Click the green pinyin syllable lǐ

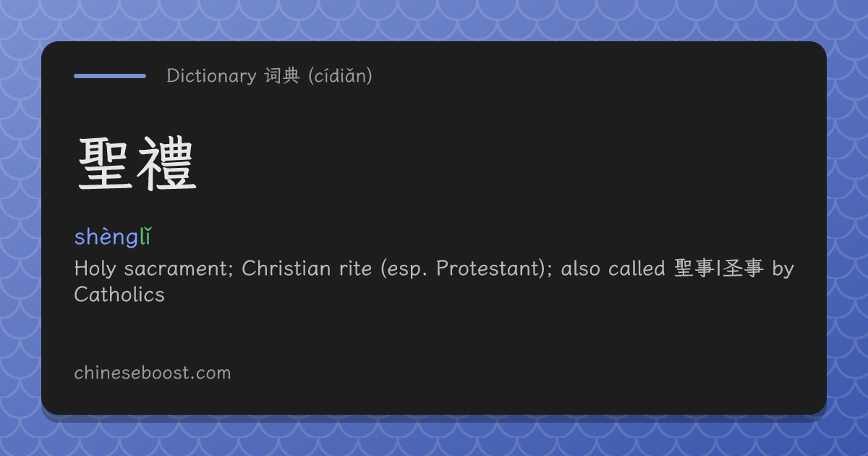[x=145, y=236]
